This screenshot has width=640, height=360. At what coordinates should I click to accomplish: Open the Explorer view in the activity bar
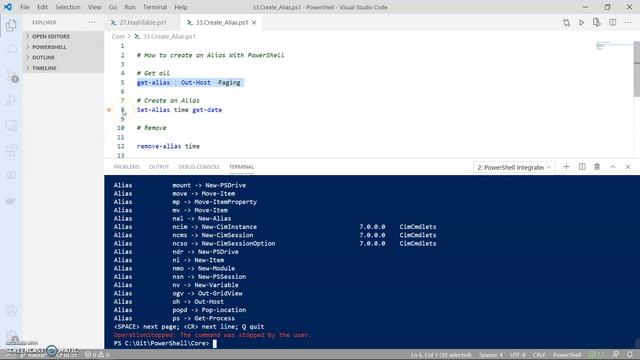tap(11, 25)
